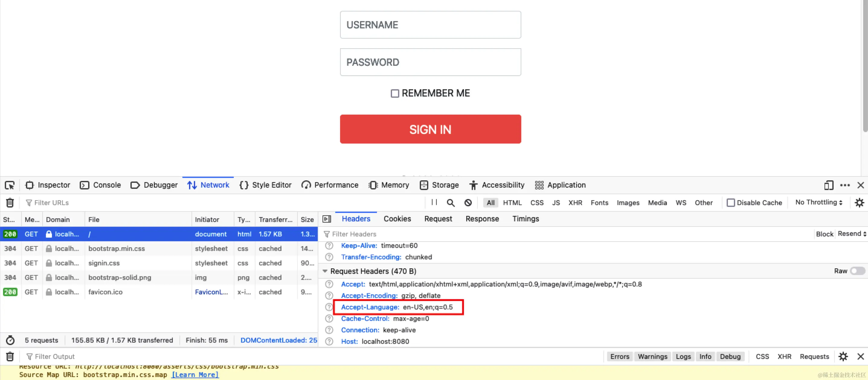Collapse the Request Headers section
Screen dimensions: 868x380
[x=325, y=271]
